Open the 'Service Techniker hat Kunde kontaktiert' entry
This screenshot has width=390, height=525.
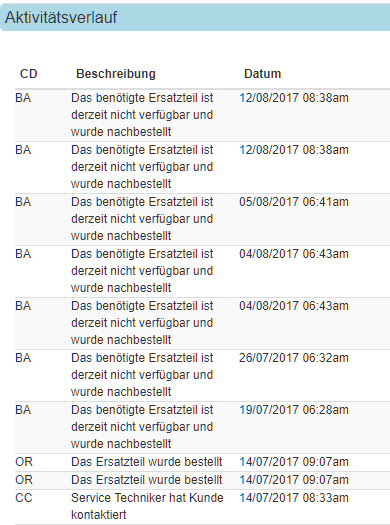pyautogui.click(x=147, y=506)
